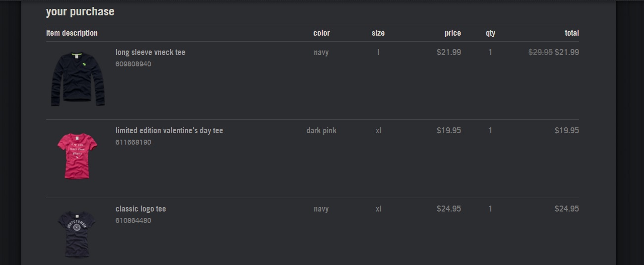The image size is (644, 265).
Task: Open the classic logo tee link
Action: (141, 209)
